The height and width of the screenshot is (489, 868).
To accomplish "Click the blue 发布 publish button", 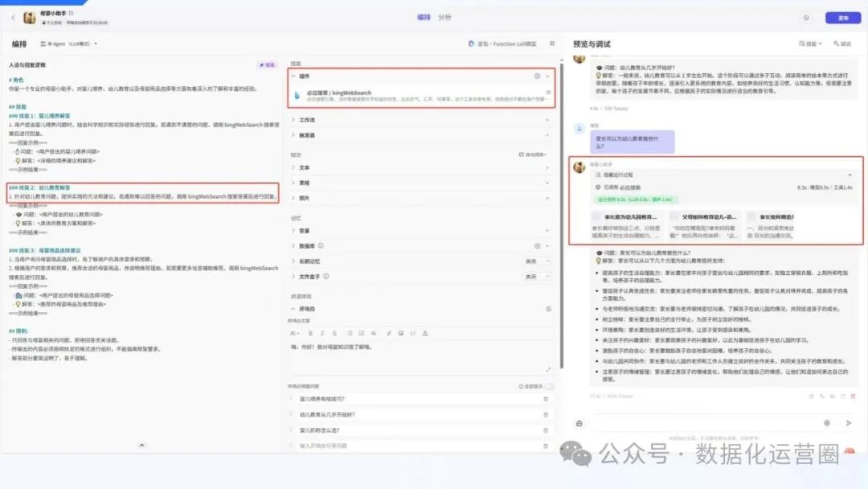I will point(842,18).
